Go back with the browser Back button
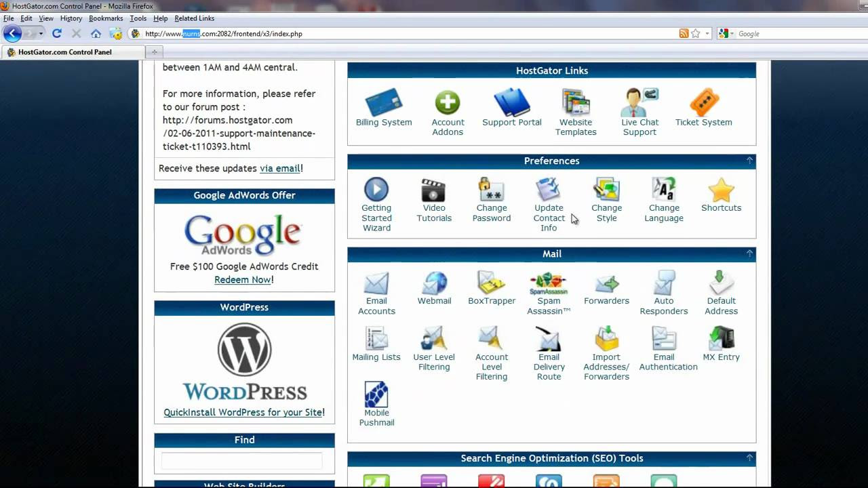 (x=12, y=33)
